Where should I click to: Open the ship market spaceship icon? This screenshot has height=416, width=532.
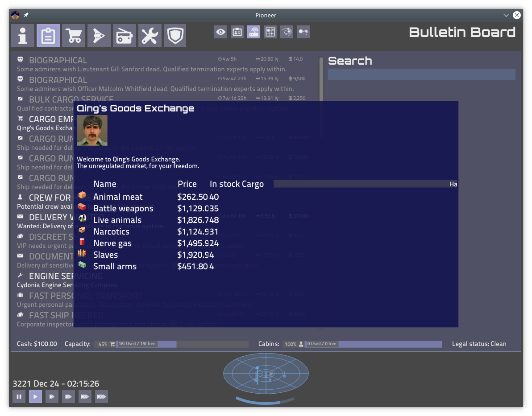tap(99, 36)
